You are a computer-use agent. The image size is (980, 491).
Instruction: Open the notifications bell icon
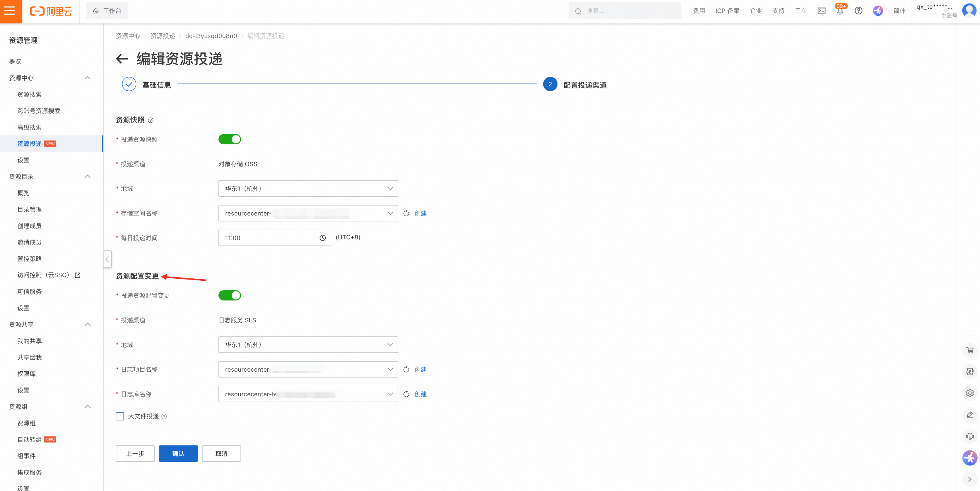840,11
